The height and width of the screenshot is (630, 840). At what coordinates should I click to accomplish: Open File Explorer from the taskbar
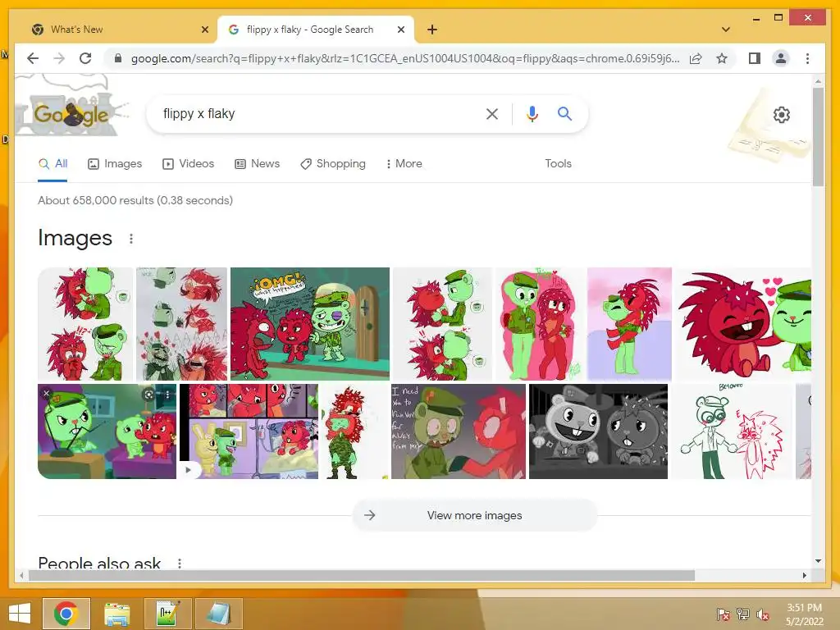click(117, 614)
